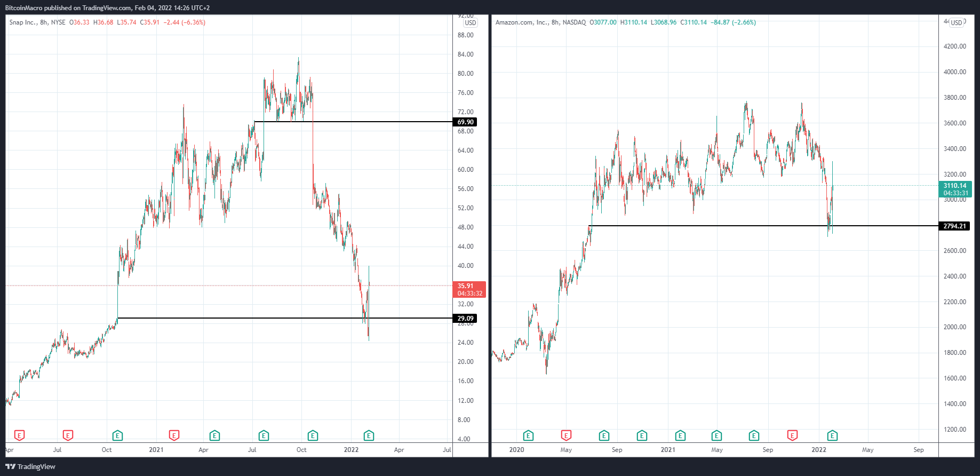Click Amazon's green earnings marker after 2022 label
The height and width of the screenshot is (476, 980).
[x=832, y=435]
